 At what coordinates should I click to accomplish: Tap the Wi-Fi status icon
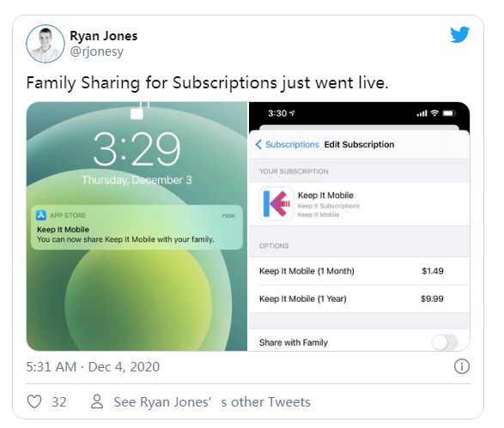[434, 113]
